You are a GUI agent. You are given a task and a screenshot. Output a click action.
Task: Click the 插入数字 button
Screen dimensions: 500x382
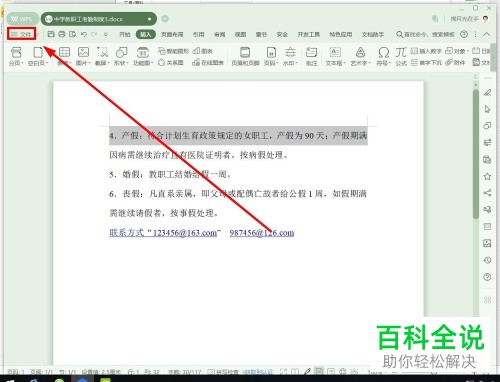pos(426,51)
